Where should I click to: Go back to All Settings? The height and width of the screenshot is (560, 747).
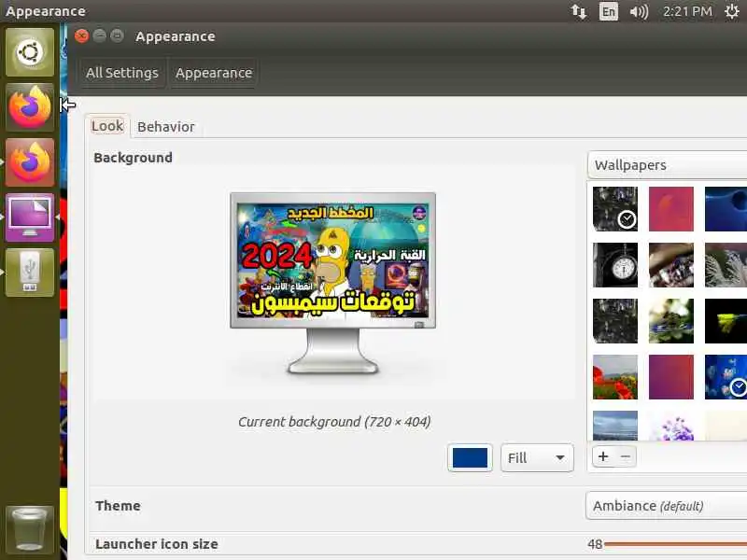click(122, 73)
